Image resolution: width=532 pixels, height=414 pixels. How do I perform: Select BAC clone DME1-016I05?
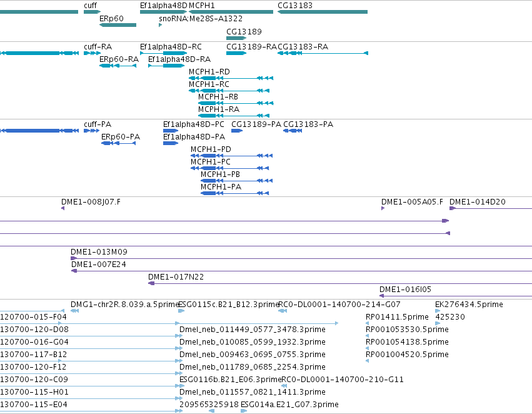point(405,290)
